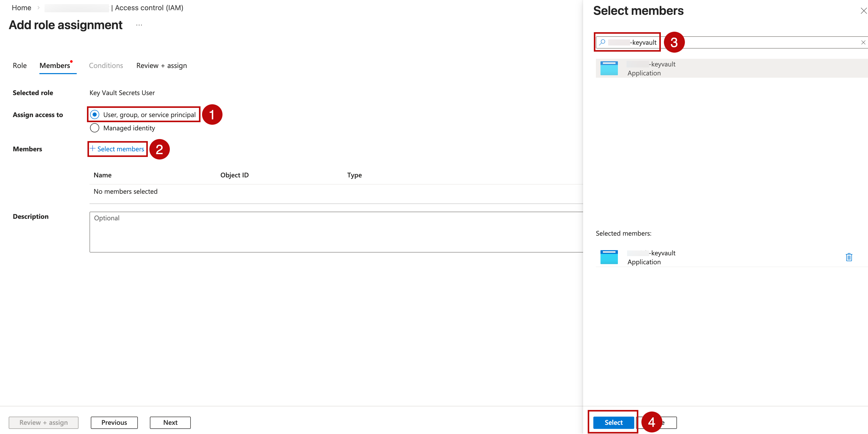
Task: Open the Members tab
Action: 54,65
